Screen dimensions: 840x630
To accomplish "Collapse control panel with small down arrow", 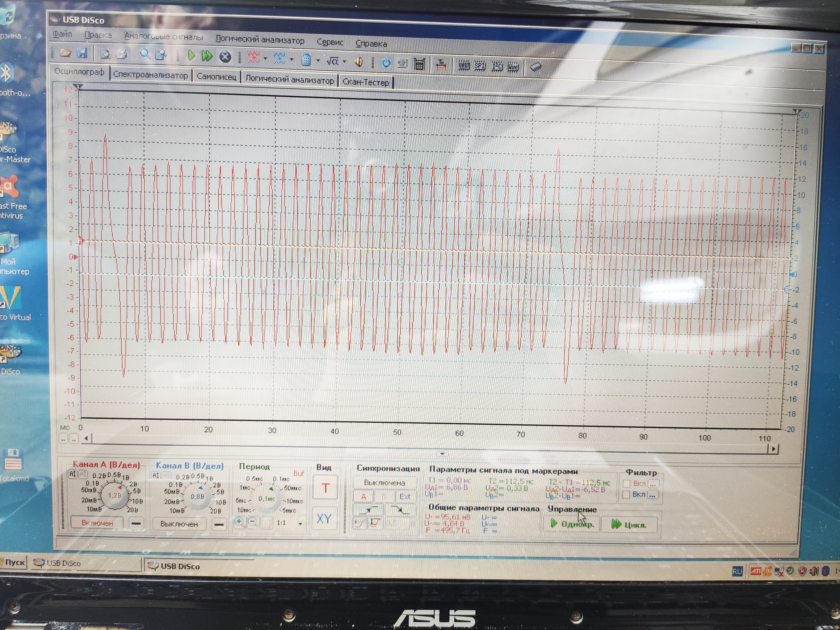I will pyautogui.click(x=442, y=454).
